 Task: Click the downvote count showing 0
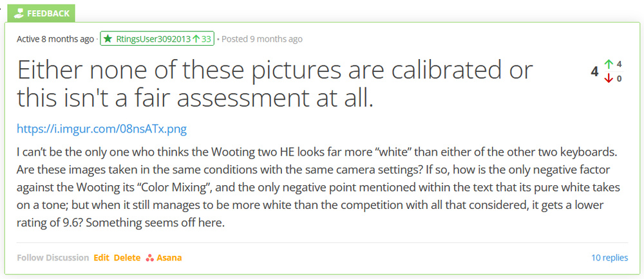click(x=620, y=78)
